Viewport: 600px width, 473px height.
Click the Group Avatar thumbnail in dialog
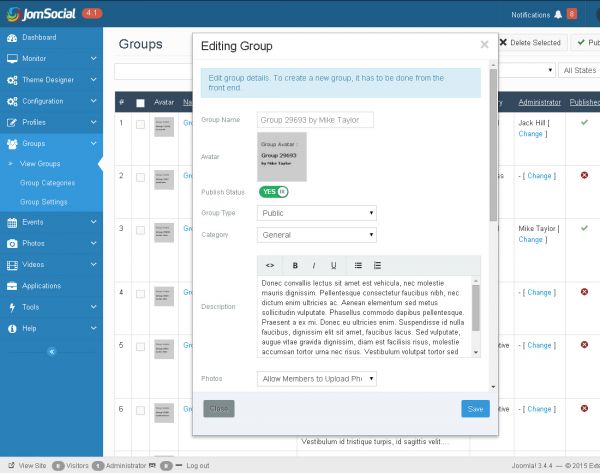pos(282,157)
